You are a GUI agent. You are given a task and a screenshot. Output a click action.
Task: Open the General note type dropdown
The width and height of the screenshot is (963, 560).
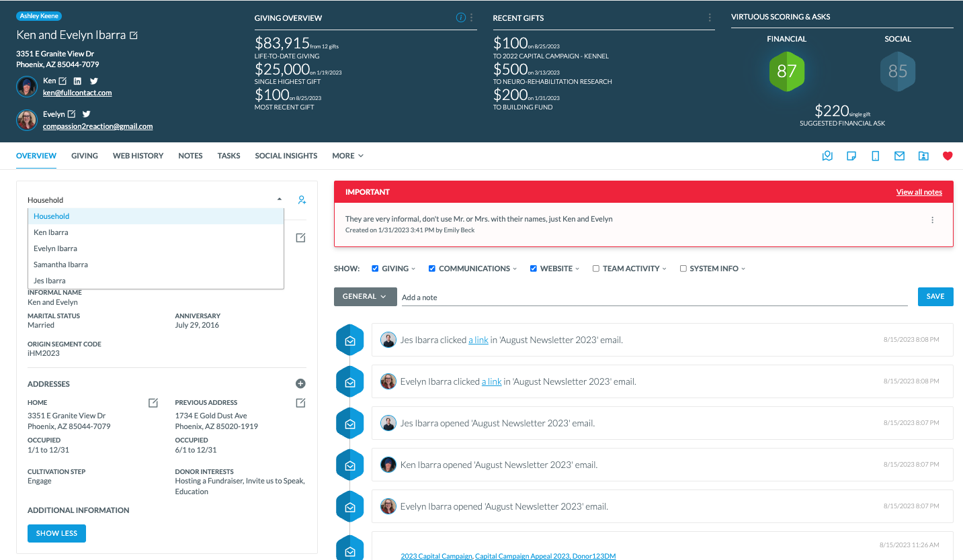pyautogui.click(x=364, y=296)
